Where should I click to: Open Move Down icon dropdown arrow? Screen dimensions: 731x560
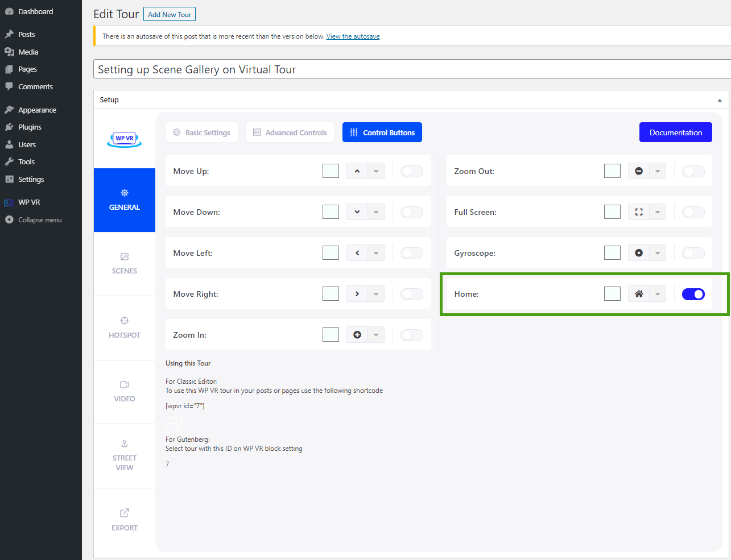point(376,212)
